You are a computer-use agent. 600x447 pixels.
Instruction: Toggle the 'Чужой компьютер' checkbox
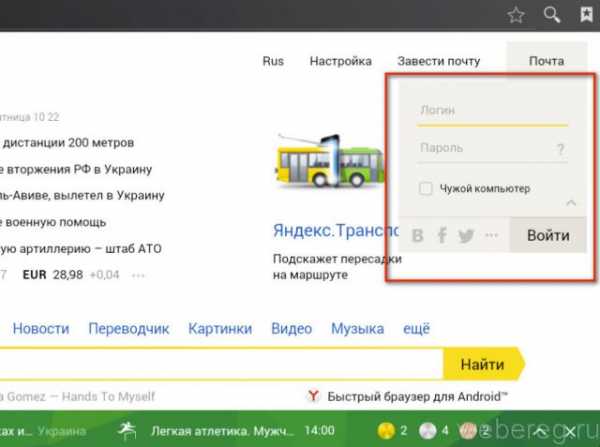426,188
